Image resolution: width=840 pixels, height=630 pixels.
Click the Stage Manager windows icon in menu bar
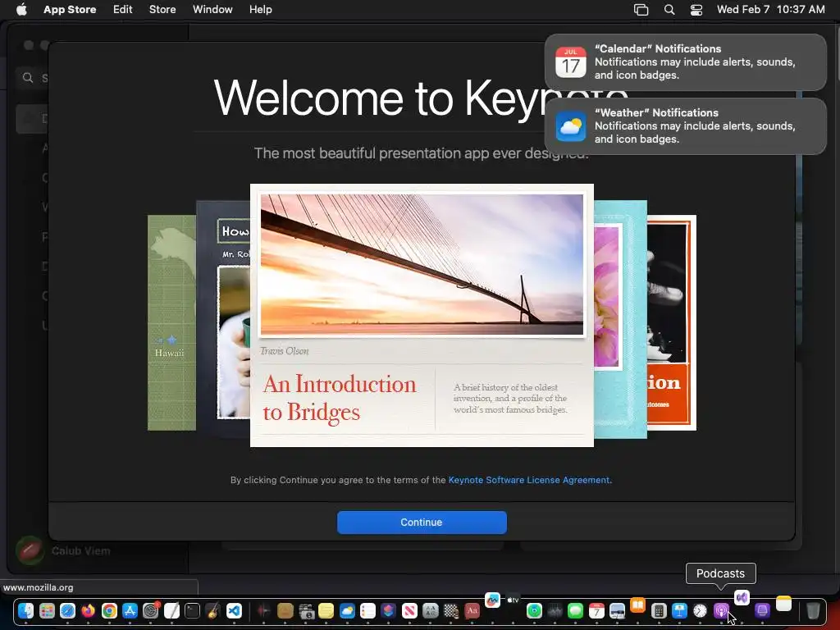point(641,9)
